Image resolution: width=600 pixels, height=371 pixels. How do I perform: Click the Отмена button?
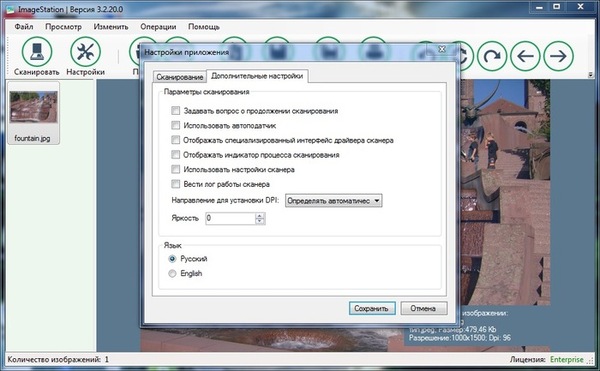click(424, 308)
